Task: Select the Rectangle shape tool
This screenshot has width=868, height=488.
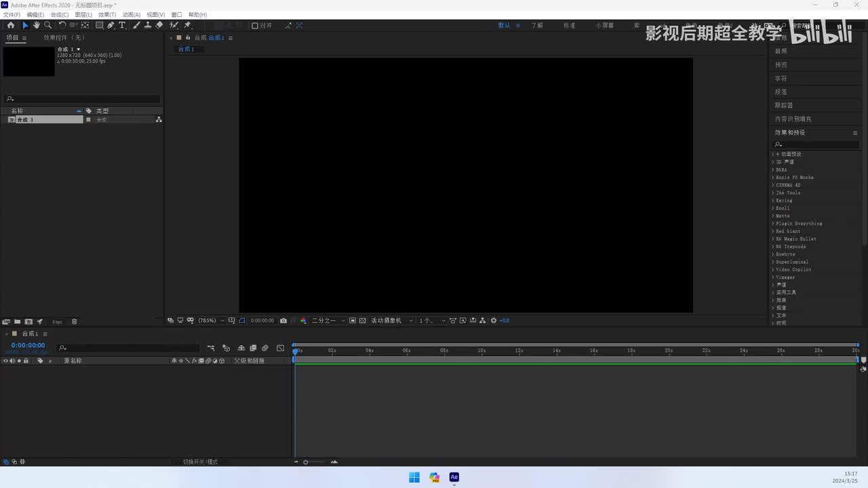Action: pyautogui.click(x=99, y=25)
